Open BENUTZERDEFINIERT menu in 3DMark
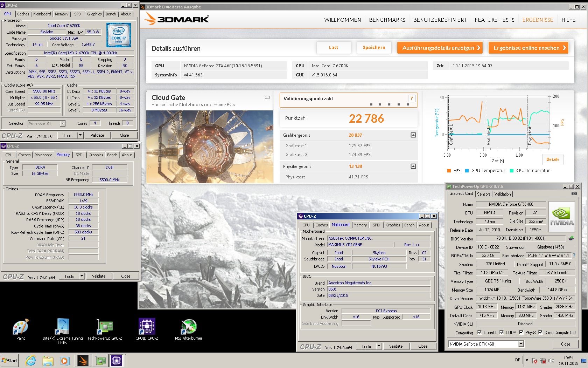This screenshot has width=588, height=368. tap(440, 20)
